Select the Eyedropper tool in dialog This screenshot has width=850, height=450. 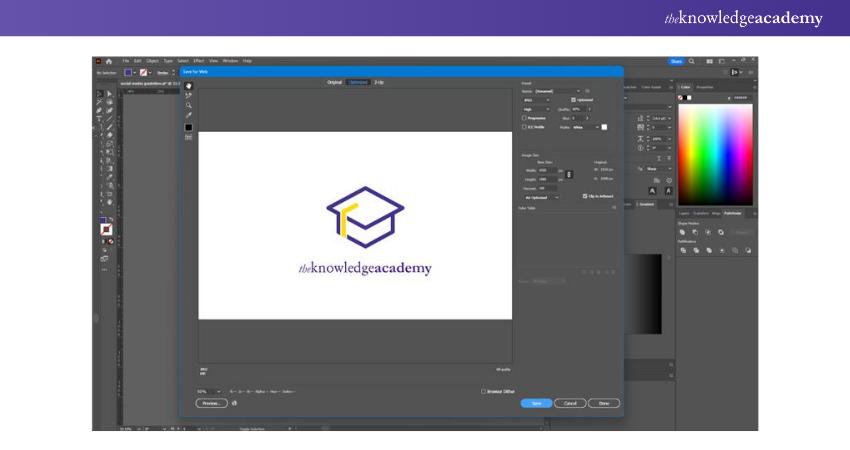pos(188,115)
